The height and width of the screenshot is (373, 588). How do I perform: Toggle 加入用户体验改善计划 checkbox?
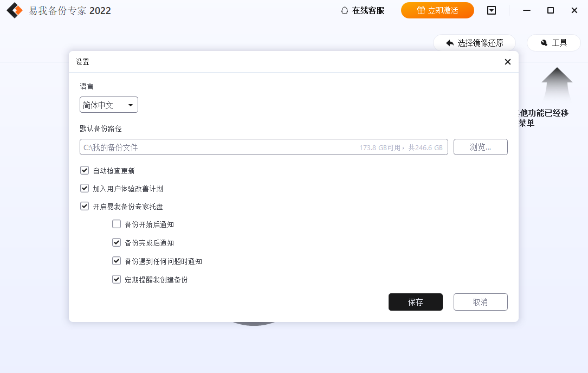pos(85,188)
